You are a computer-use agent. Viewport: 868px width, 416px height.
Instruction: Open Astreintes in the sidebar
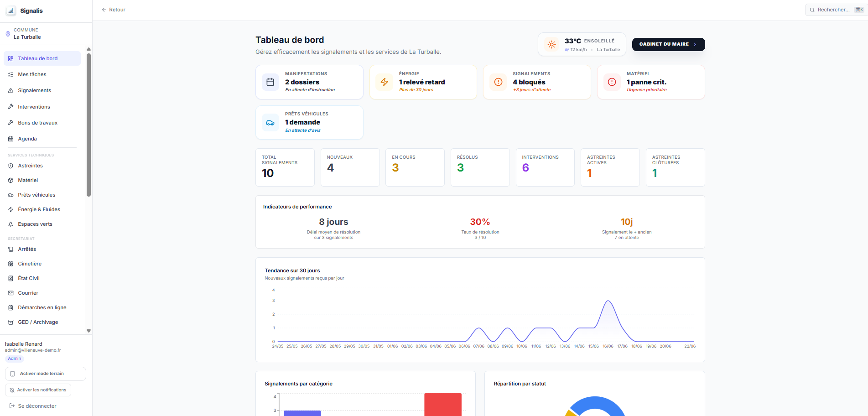(x=42, y=166)
